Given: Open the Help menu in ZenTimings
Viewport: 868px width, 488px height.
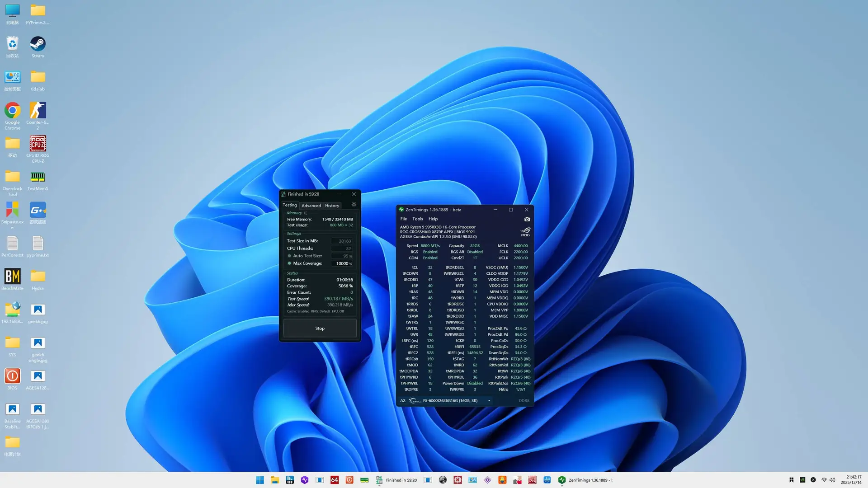Looking at the screenshot, I should pyautogui.click(x=433, y=219).
